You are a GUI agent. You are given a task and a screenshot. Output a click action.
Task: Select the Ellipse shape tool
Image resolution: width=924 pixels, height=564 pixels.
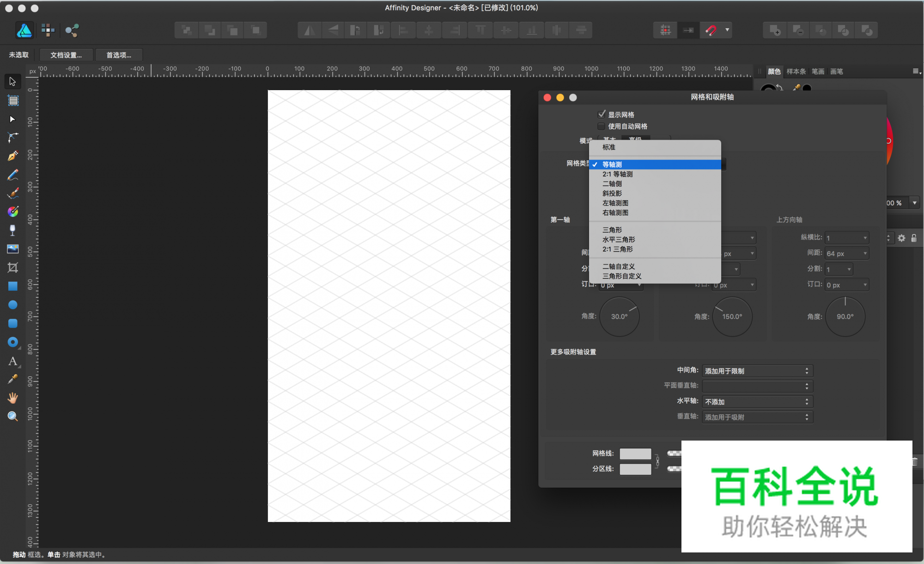13,305
